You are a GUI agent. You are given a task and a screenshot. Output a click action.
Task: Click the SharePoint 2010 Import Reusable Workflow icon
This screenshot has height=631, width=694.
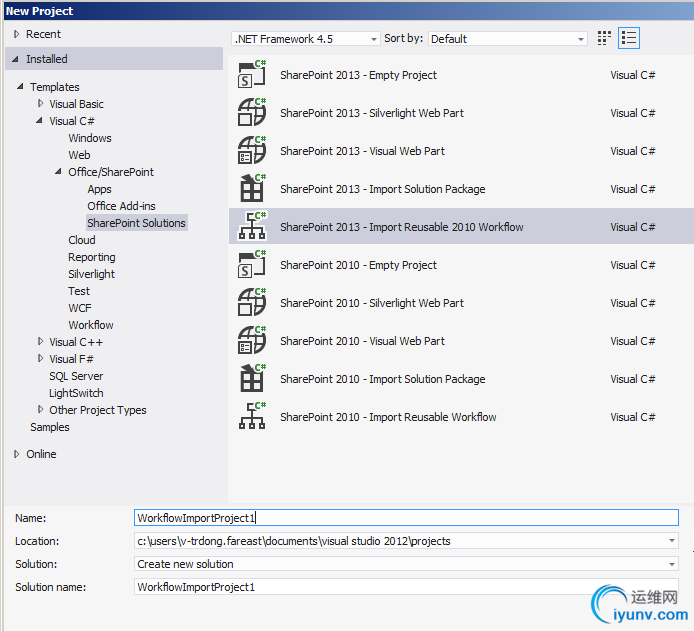(252, 417)
